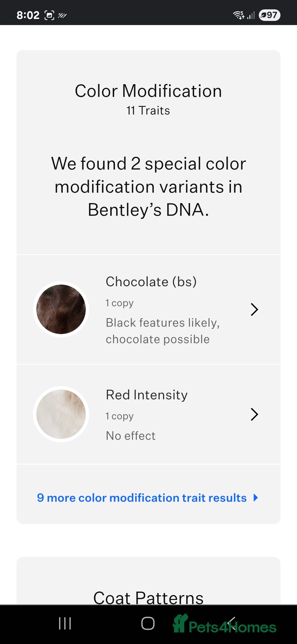Tap the white fur Red Intensity thumbnail
The image size is (297, 644).
(x=61, y=414)
